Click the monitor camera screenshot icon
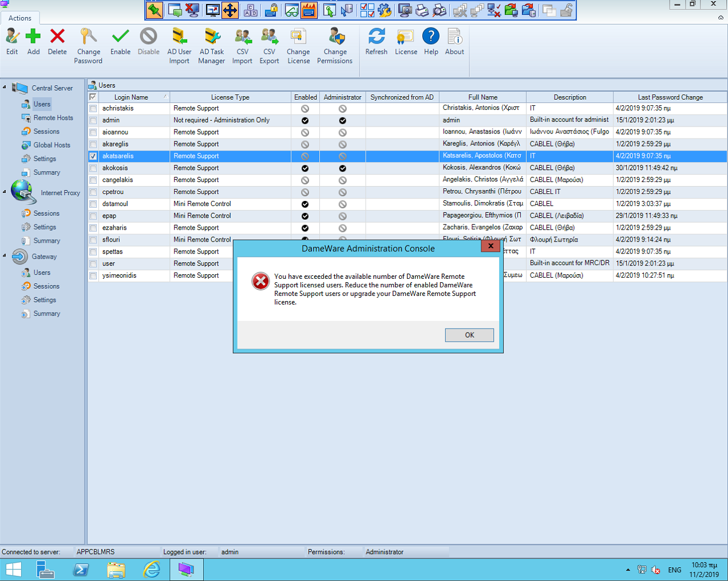The width and height of the screenshot is (728, 581). tap(405, 10)
